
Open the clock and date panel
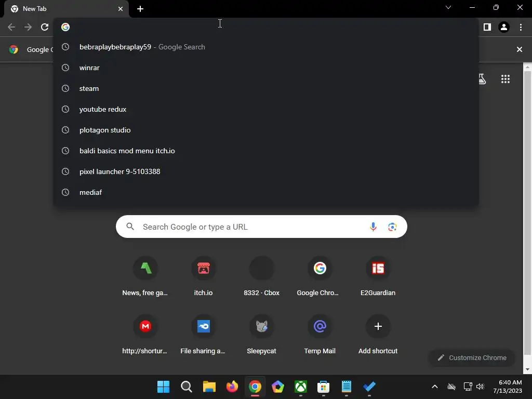pos(507,387)
